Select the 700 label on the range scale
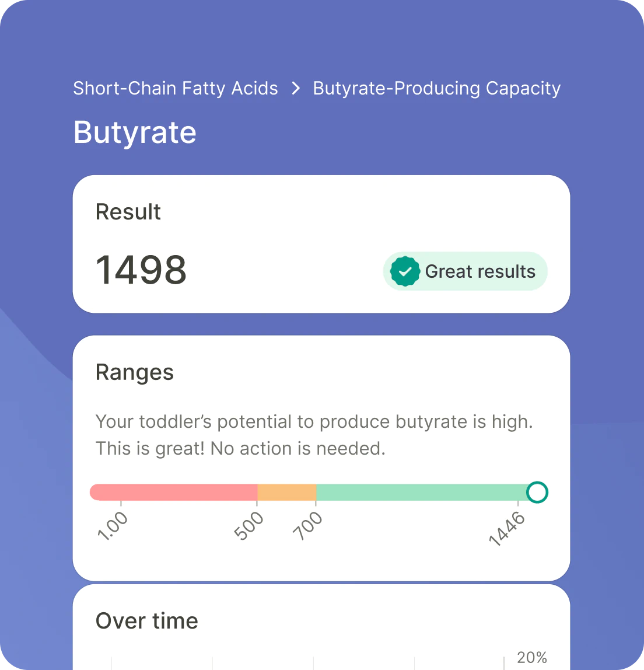644x670 pixels. click(306, 525)
